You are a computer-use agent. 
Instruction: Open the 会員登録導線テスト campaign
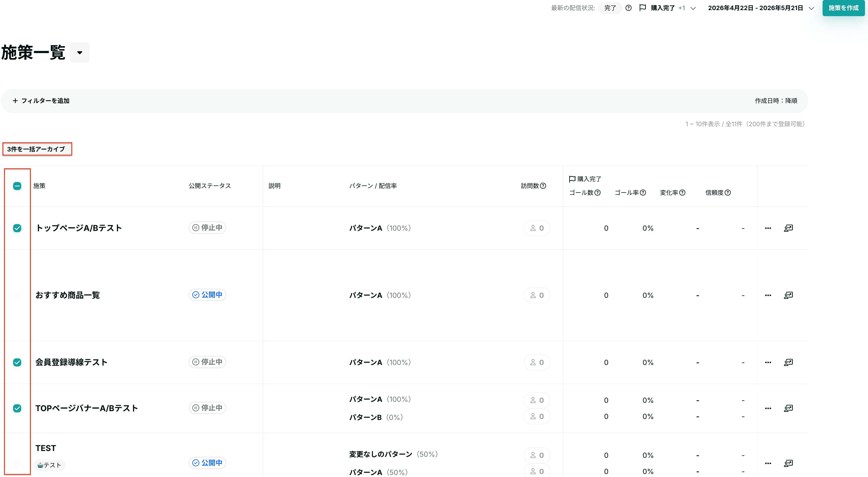tap(71, 362)
